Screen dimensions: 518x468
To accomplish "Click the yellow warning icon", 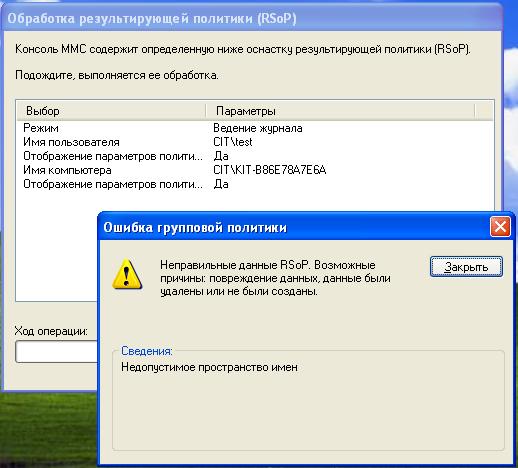I will [127, 274].
